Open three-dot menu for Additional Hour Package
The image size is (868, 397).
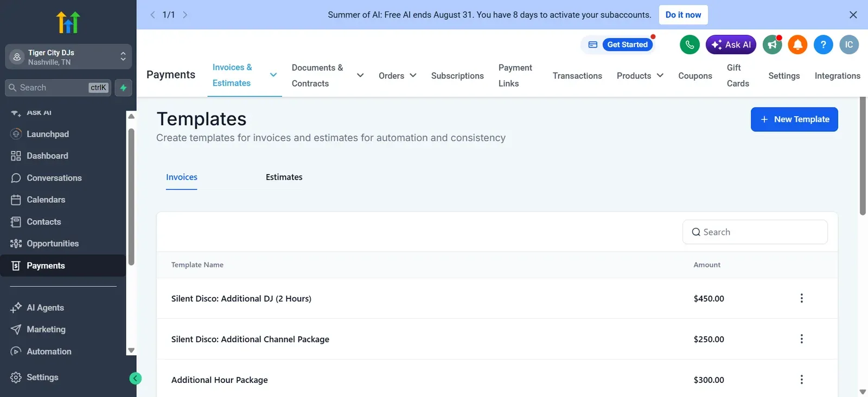click(801, 380)
